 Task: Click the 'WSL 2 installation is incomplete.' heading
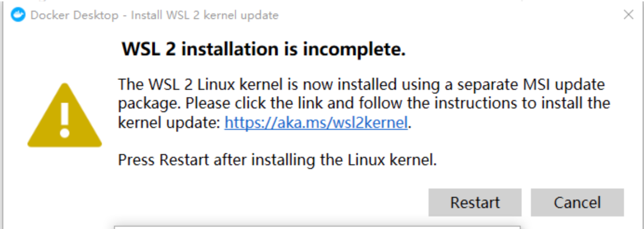[x=263, y=49]
